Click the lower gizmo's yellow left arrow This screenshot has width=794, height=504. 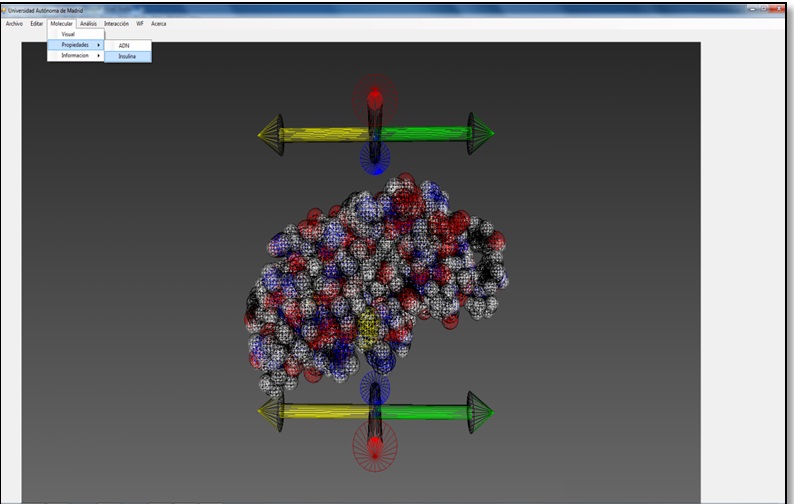pos(314,412)
